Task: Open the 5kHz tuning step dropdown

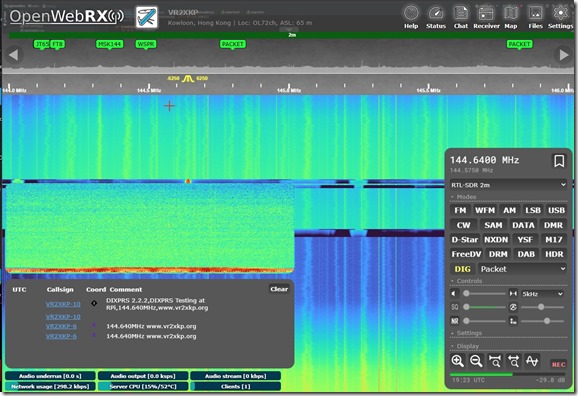Action: tap(542, 294)
